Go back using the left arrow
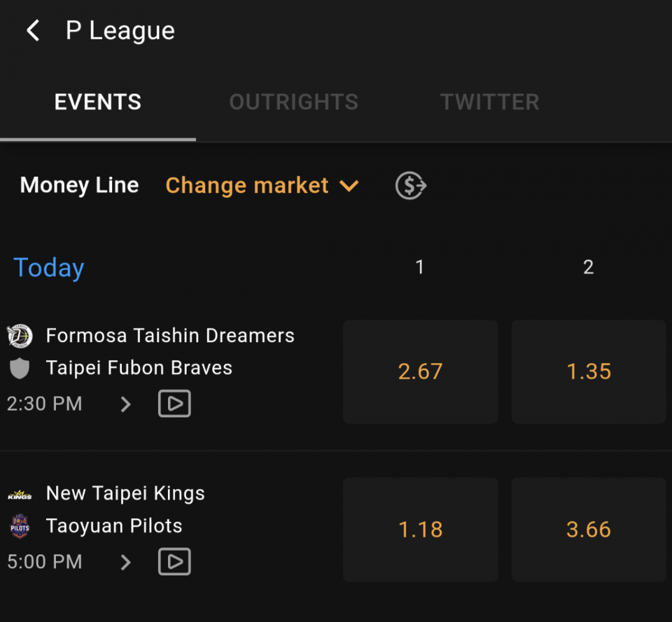 (x=33, y=30)
